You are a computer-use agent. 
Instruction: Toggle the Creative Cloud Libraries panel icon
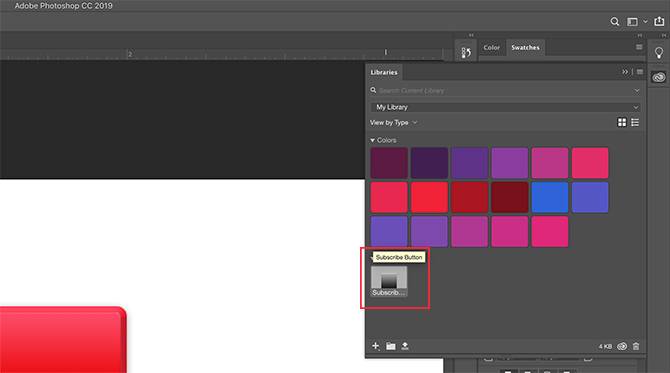pyautogui.click(x=659, y=77)
